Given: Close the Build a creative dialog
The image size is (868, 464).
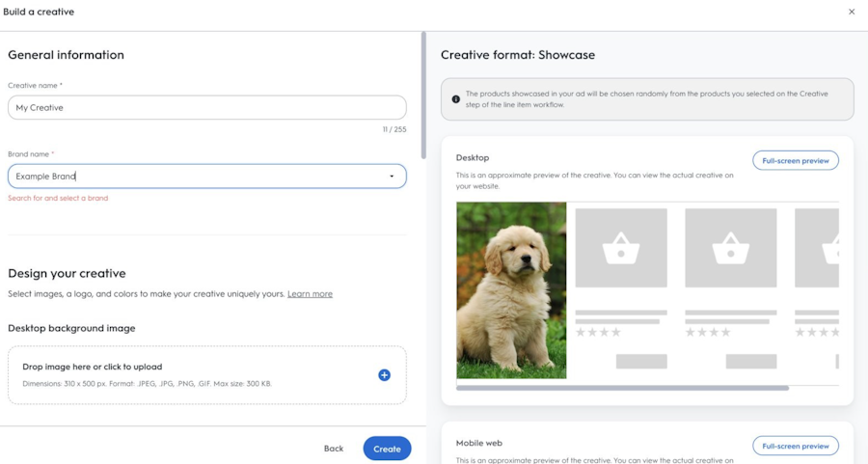Looking at the screenshot, I should tap(852, 12).
